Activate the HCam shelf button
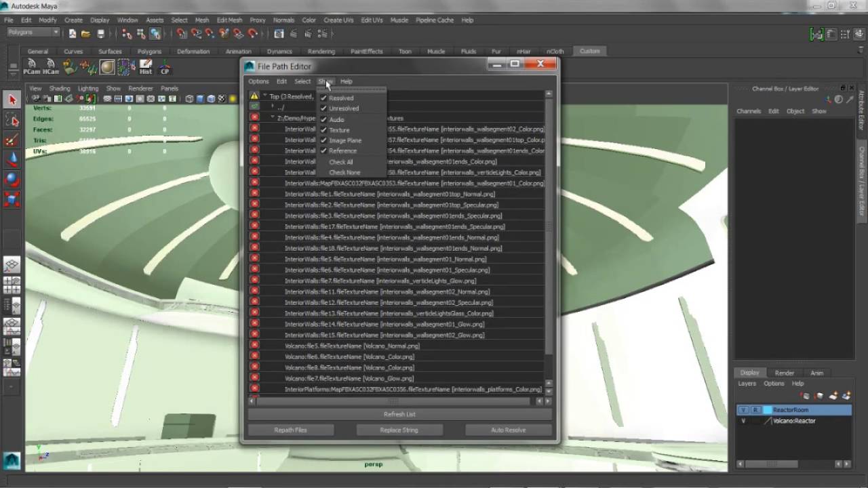This screenshot has height=488, width=868. tap(50, 66)
